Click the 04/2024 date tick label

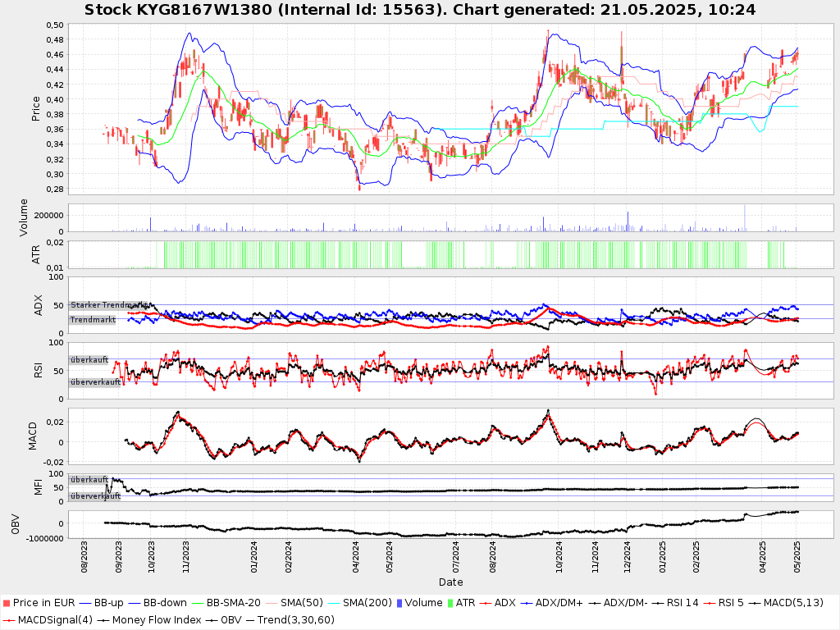(356, 557)
